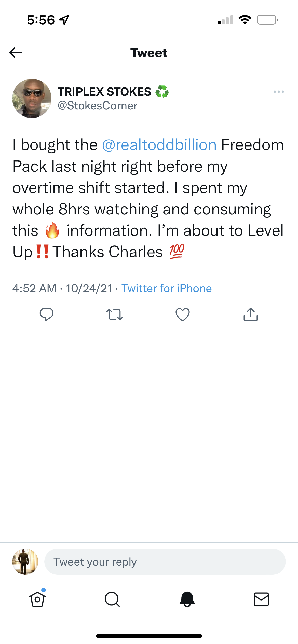Share the tweet via share icon
Screen dimensions: 298x644
[x=251, y=314]
